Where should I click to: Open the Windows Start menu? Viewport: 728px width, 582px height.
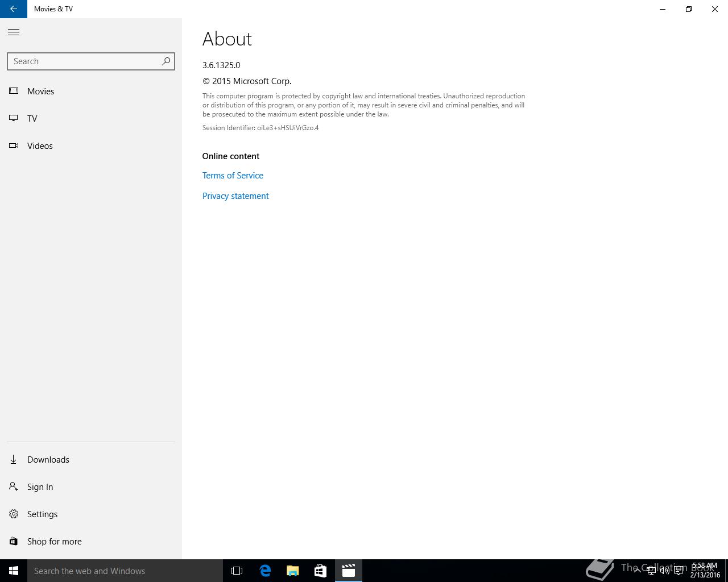tap(14, 571)
